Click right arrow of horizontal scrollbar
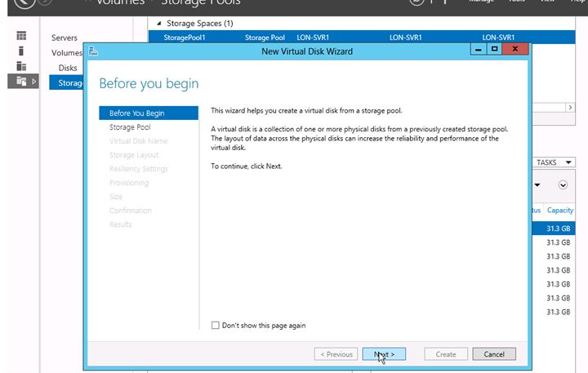Screen dimensions: 588x373 [570, 107]
